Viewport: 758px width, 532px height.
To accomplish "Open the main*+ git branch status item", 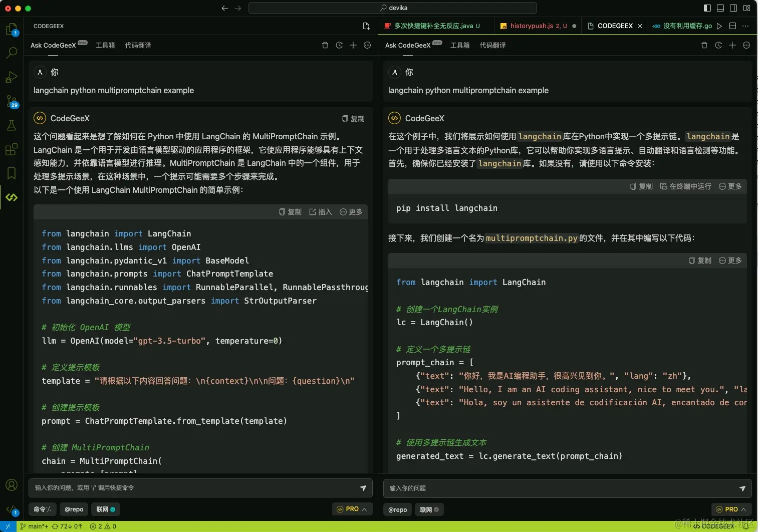I will (35, 526).
